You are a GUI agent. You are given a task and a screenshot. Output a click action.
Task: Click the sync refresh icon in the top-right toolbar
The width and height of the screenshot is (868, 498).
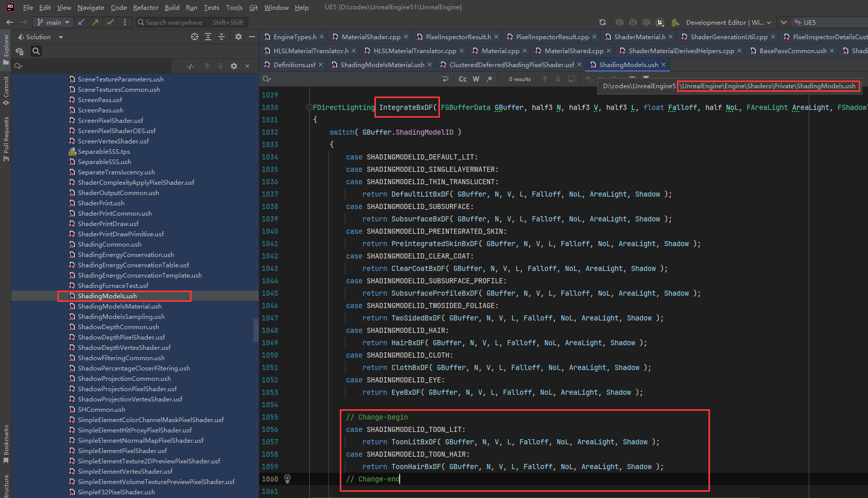[x=603, y=22]
